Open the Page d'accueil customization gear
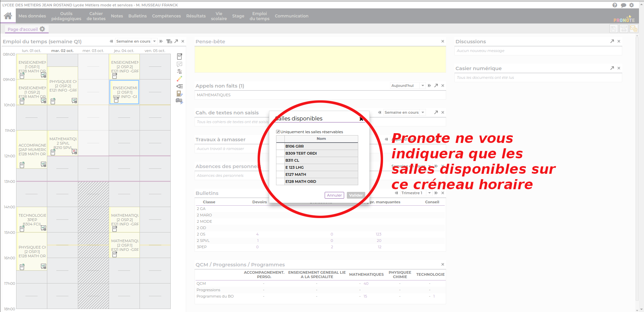 tap(42, 29)
